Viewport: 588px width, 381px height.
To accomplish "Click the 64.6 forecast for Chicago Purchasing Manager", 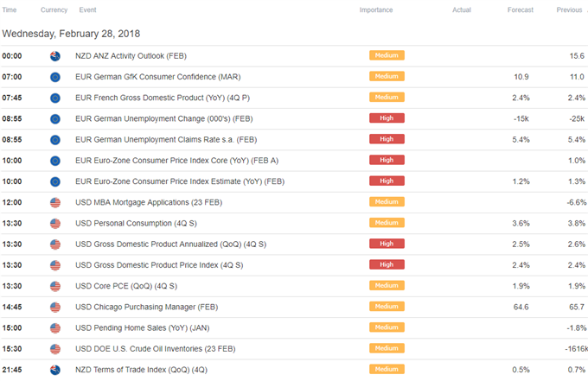I will (521, 308).
